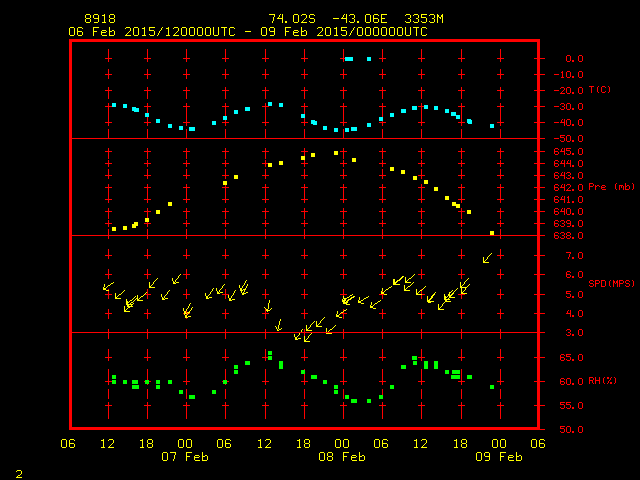Viewport: 640px width, 480px height.
Task: Select the longitude value -43.06E
Action: (359, 19)
